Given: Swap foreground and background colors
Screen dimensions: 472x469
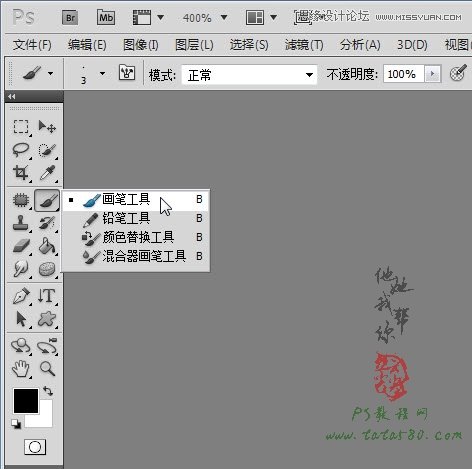Looking at the screenshot, I should pyautogui.click(x=48, y=390).
